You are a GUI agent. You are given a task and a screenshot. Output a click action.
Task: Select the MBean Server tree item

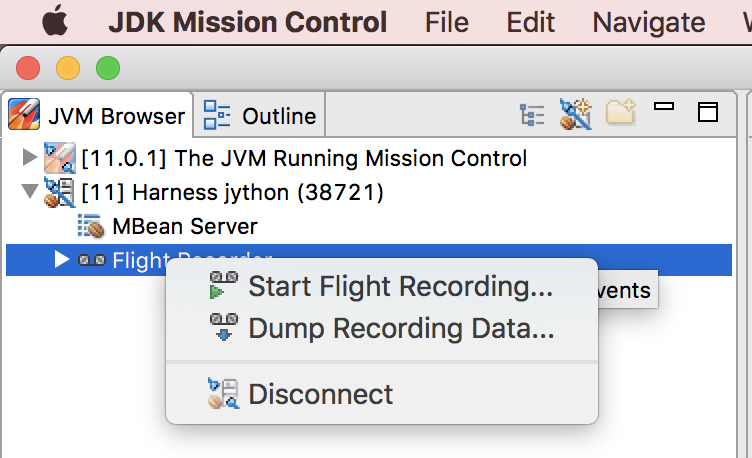[184, 227]
